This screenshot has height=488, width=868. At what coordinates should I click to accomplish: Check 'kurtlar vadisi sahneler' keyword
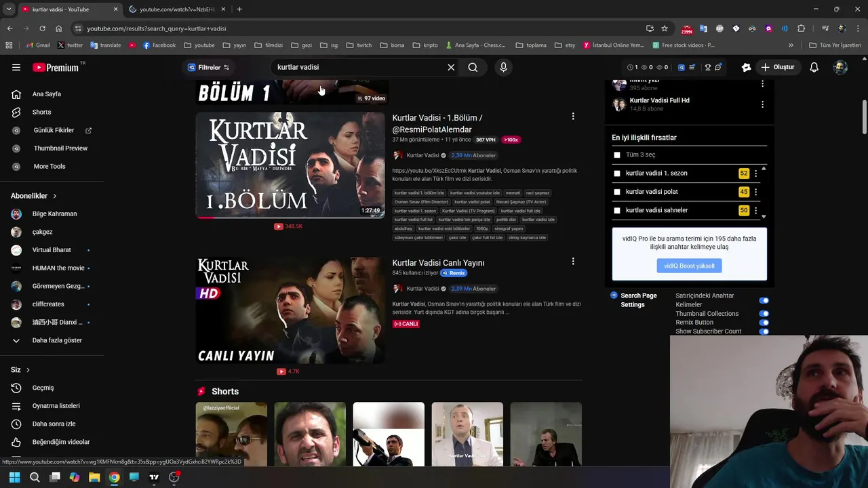tap(617, 210)
